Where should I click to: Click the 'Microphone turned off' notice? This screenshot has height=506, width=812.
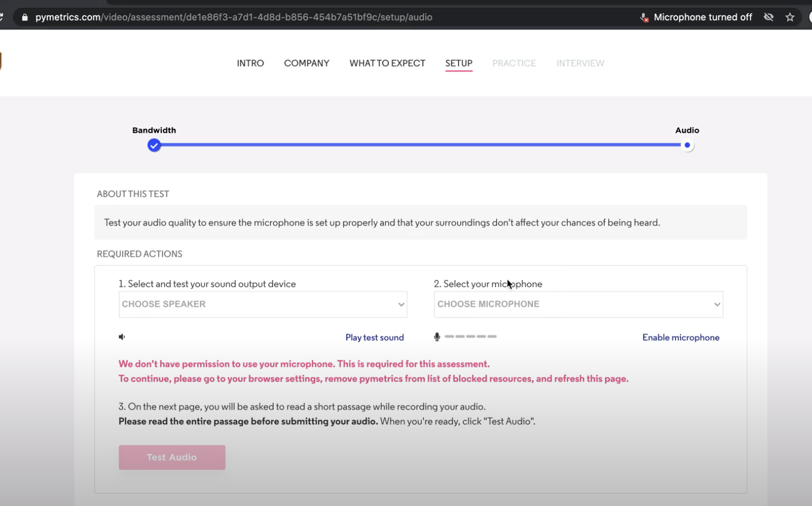[x=703, y=18]
